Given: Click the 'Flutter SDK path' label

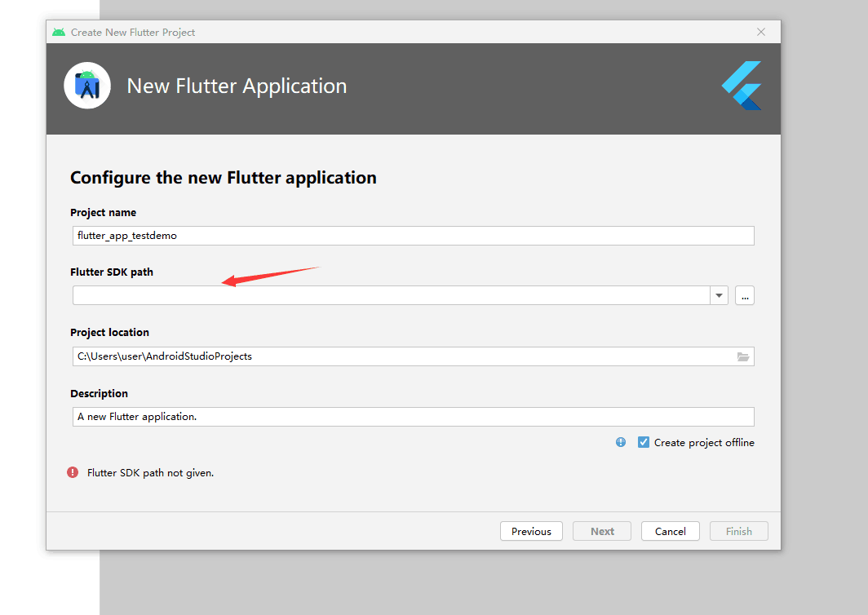Looking at the screenshot, I should coord(112,272).
